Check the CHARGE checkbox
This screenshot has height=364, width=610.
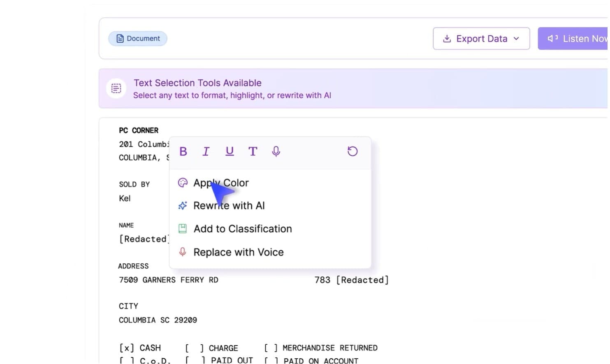193,348
